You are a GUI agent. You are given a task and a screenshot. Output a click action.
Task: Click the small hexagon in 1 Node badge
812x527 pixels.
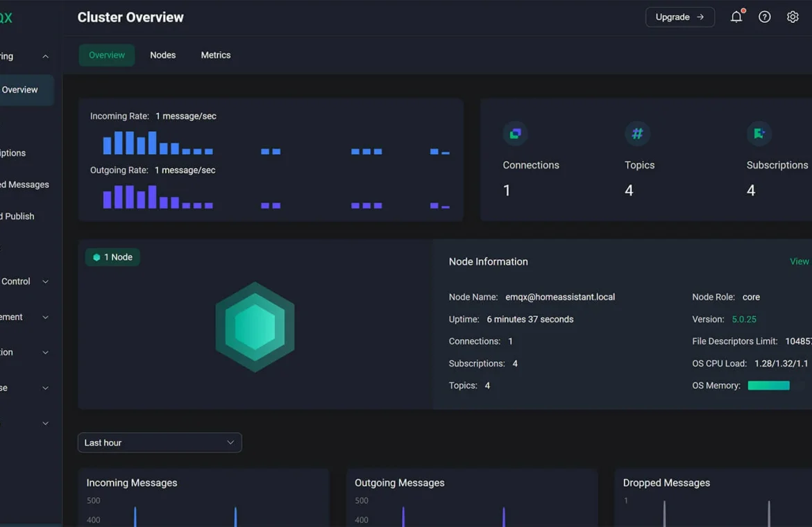click(x=96, y=257)
